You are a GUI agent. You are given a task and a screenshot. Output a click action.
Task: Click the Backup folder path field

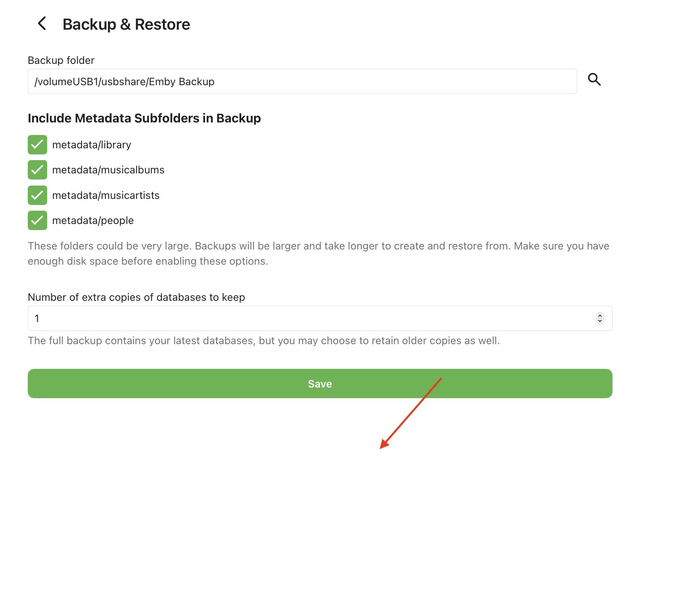click(302, 82)
